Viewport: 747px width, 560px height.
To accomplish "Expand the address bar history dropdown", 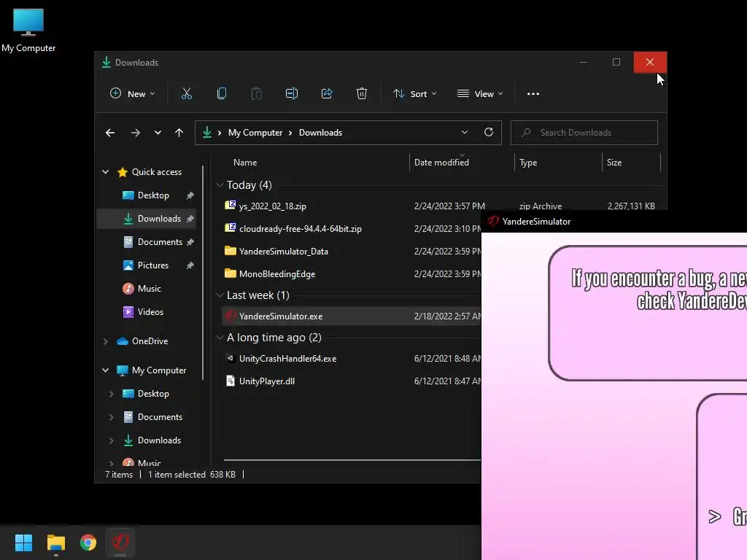I will [465, 133].
